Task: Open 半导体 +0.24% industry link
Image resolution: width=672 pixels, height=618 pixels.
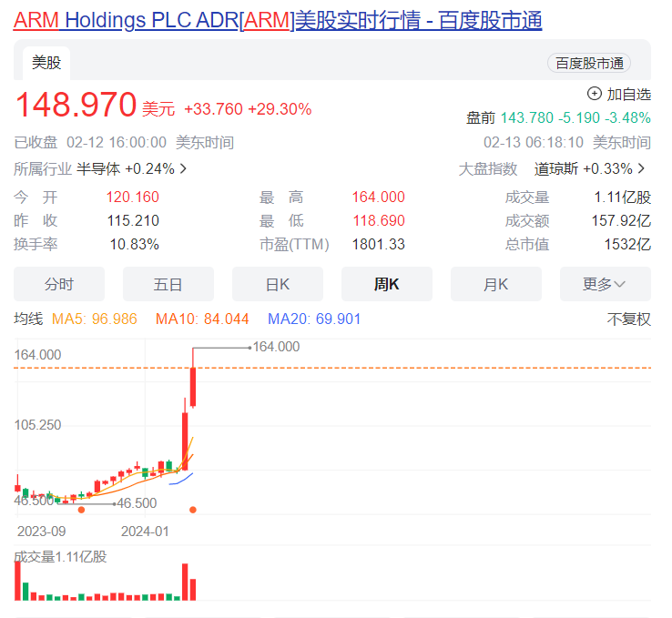Action: point(126,168)
